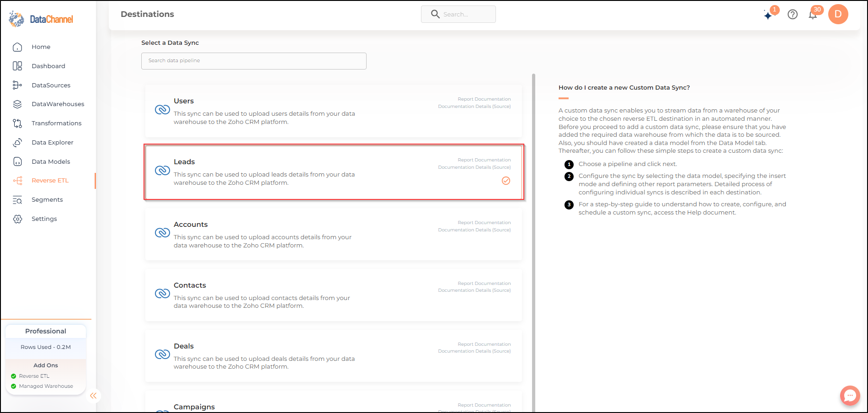Click 'How do I create a new Custom Data Sync?' heading
The height and width of the screenshot is (413, 868).
[x=624, y=88]
